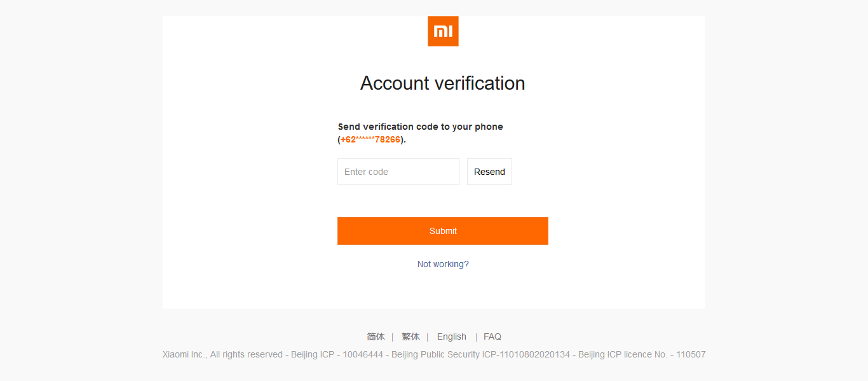Click the masked phone number +62******78266

370,139
